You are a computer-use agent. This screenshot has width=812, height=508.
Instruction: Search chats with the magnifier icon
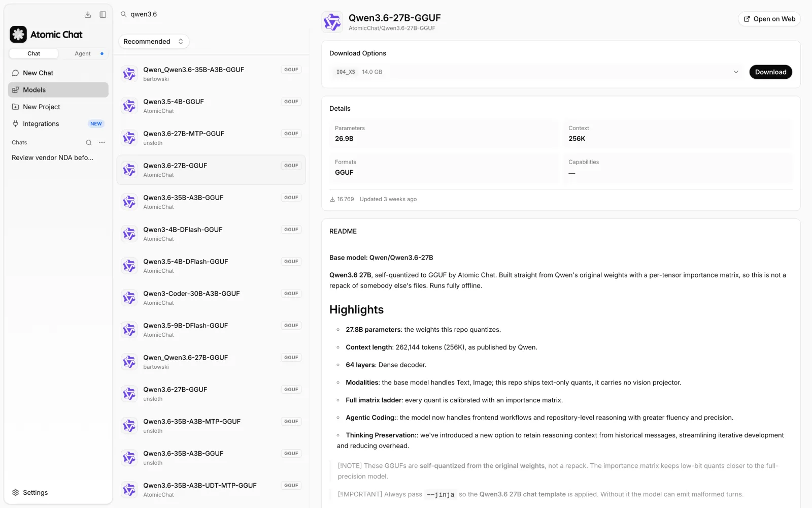[x=89, y=143]
